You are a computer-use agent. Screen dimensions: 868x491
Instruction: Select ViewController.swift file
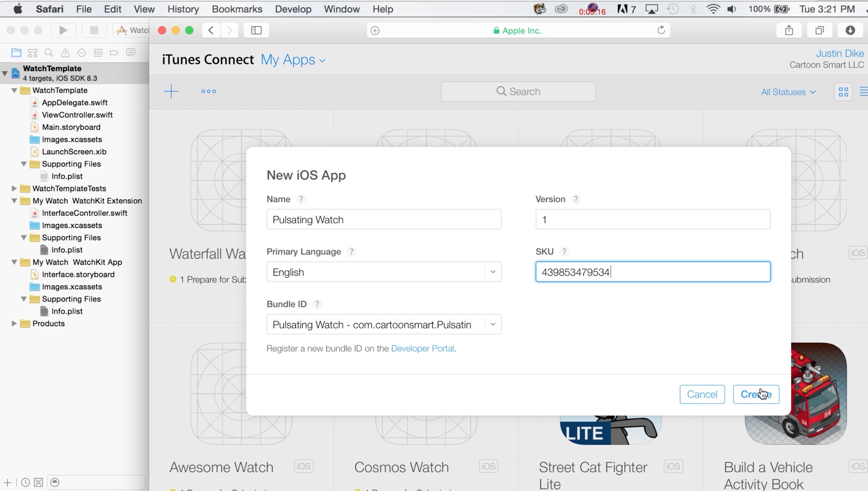pos(77,115)
